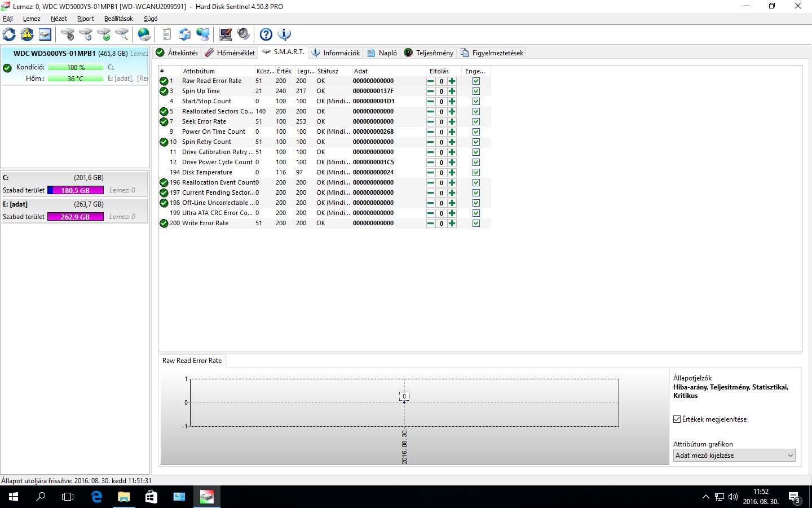Toggle the Drive Power Cycle Count checkbox
The width and height of the screenshot is (812, 508).
coord(476,163)
